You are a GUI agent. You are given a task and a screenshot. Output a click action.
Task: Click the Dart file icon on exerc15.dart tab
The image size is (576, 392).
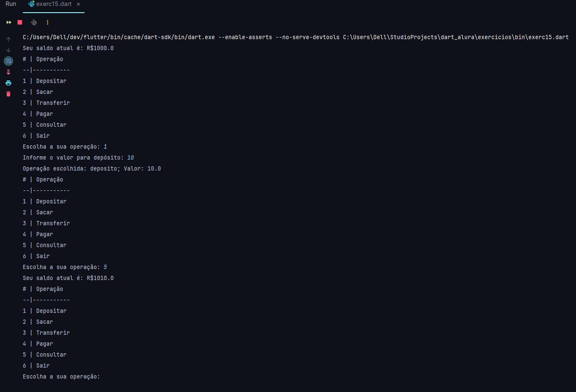coord(31,4)
